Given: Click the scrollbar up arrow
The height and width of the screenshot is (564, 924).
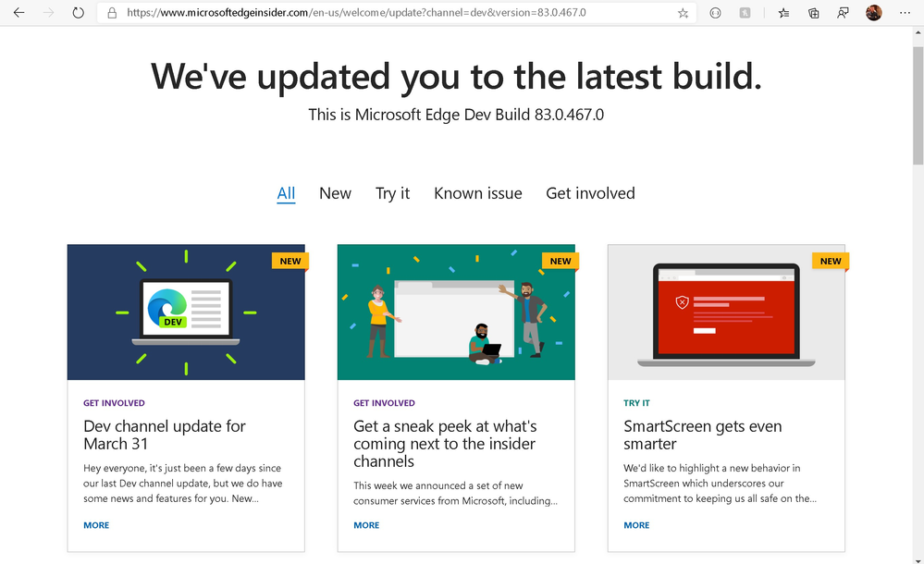Looking at the screenshot, I should pos(918,33).
